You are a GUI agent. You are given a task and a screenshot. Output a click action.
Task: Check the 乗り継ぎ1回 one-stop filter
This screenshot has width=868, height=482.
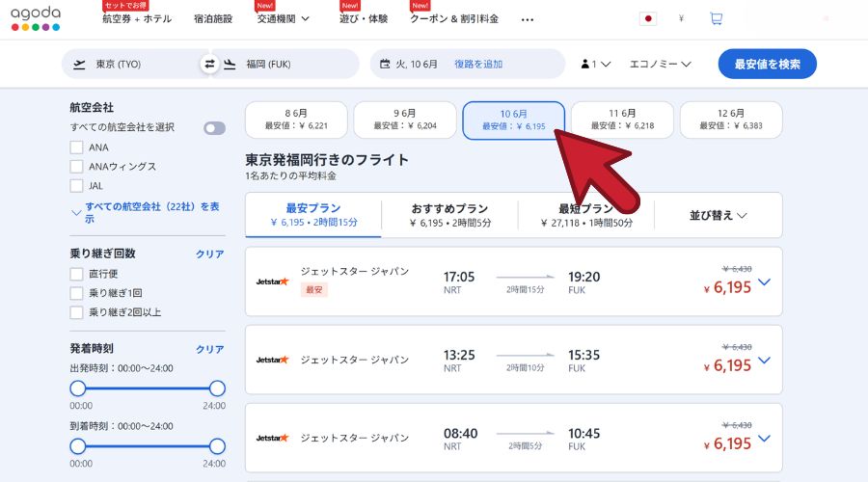click(x=76, y=293)
